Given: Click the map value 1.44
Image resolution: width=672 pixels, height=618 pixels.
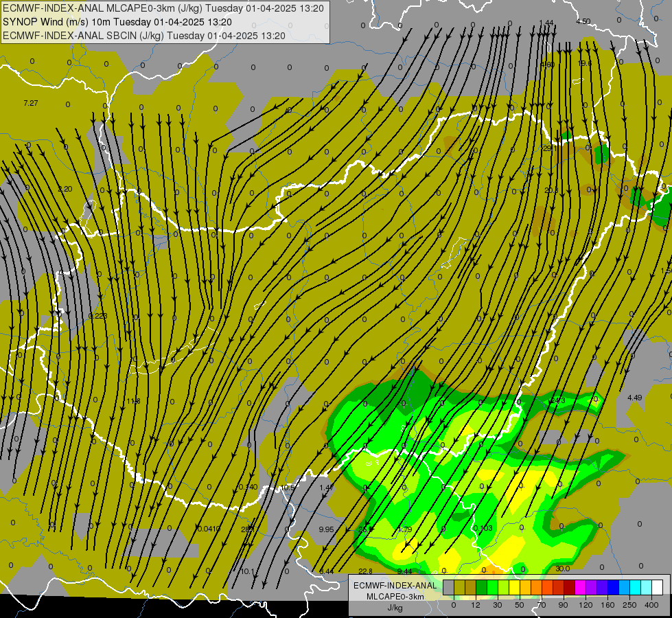Looking at the screenshot, I should pyautogui.click(x=546, y=23).
